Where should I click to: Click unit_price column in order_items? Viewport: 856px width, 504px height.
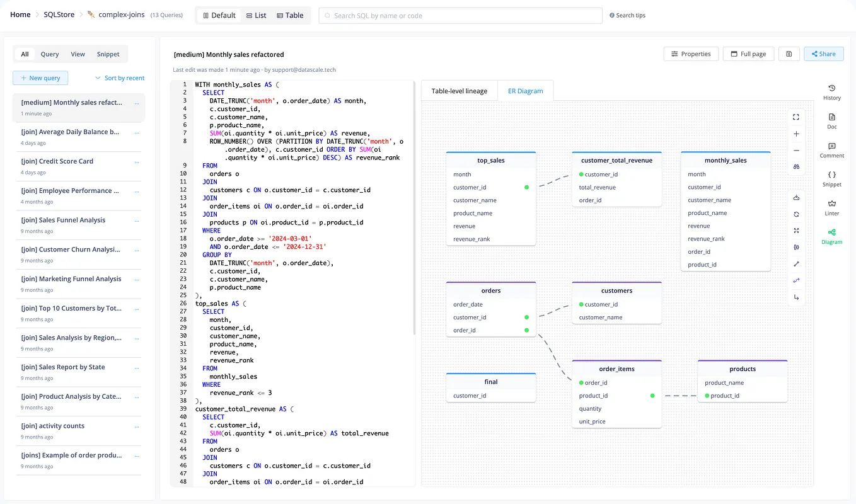[616, 421]
